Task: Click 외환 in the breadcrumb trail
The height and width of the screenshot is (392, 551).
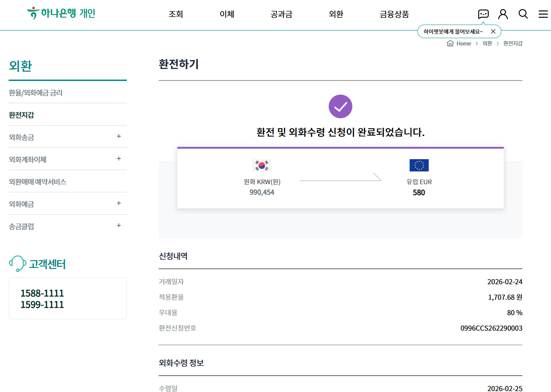Action: (x=487, y=44)
